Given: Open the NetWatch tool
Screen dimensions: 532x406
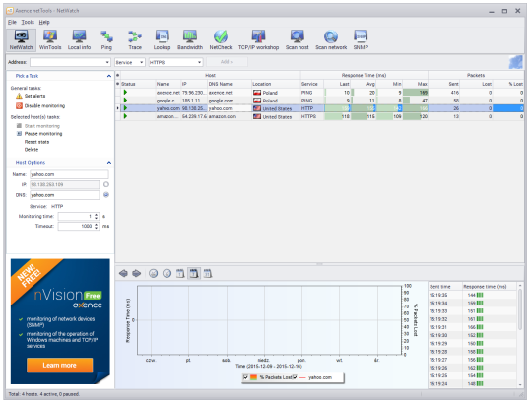Looking at the screenshot, I should click(21, 40).
